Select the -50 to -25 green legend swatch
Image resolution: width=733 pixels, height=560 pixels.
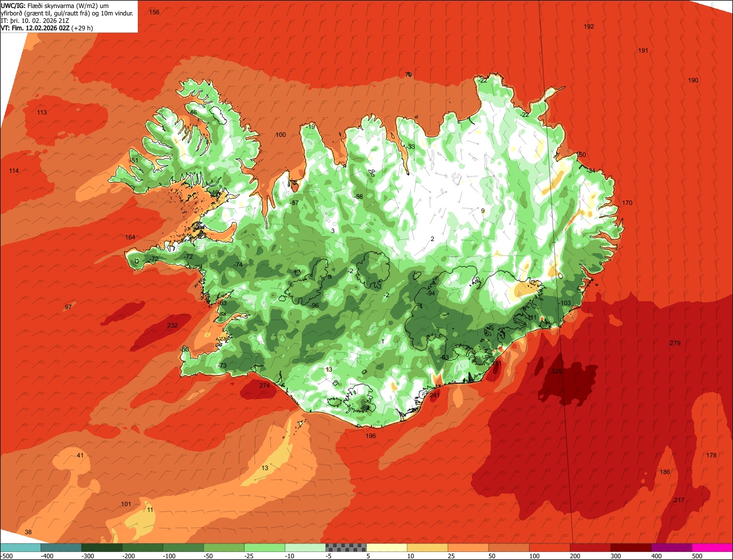tap(224, 547)
